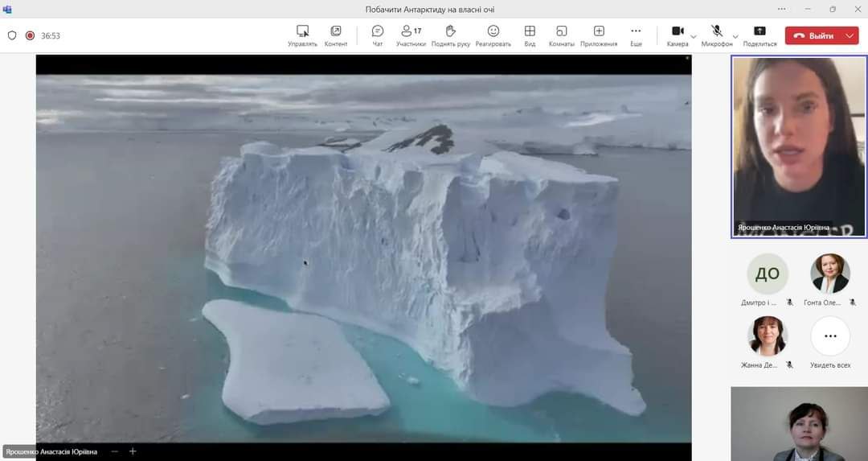Click Увидеть всех to view all participants
Image resolution: width=868 pixels, height=461 pixels.
pos(830,336)
